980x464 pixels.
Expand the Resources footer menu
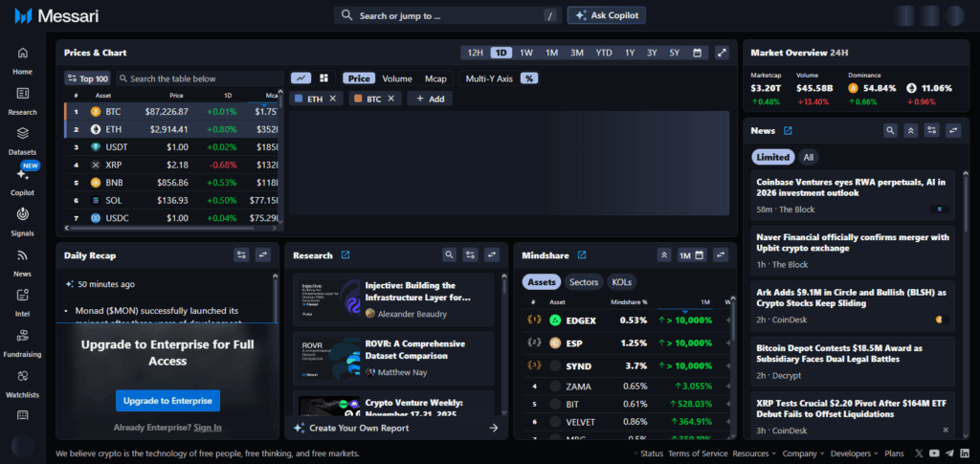tap(755, 453)
